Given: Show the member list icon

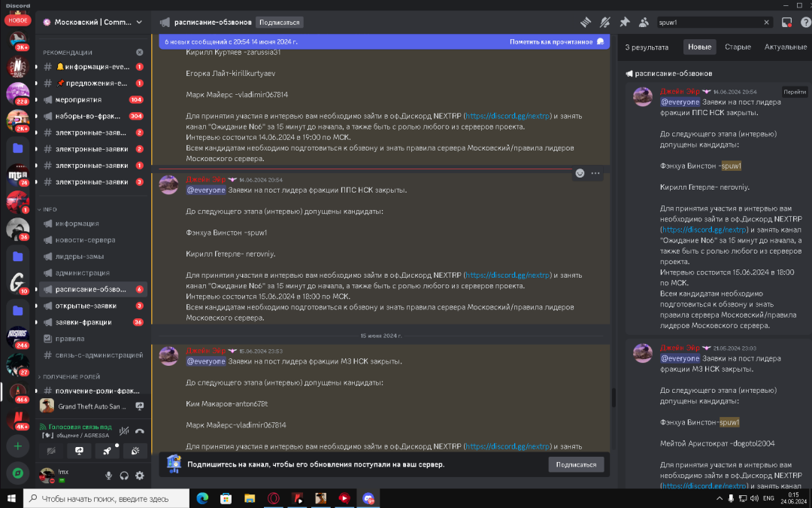Looking at the screenshot, I should pyautogui.click(x=644, y=23).
